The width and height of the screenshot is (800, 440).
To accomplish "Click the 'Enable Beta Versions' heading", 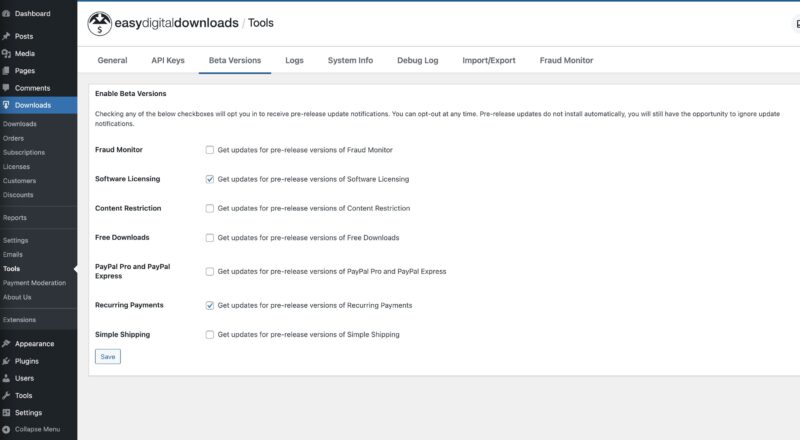I will click(131, 93).
